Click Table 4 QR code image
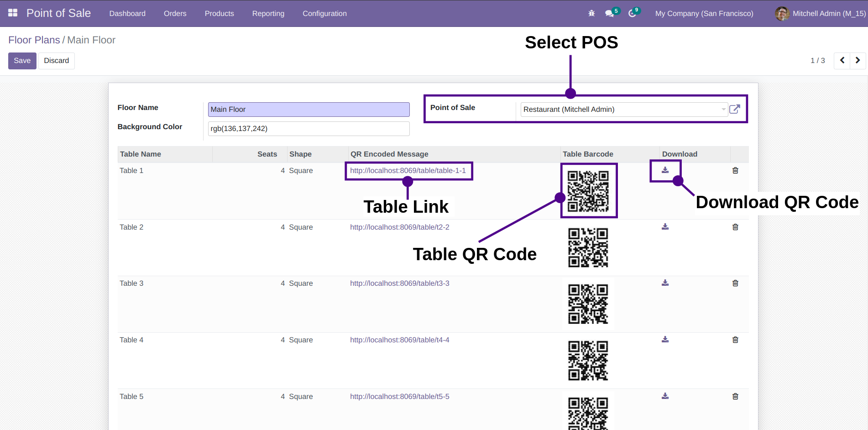 tap(588, 360)
